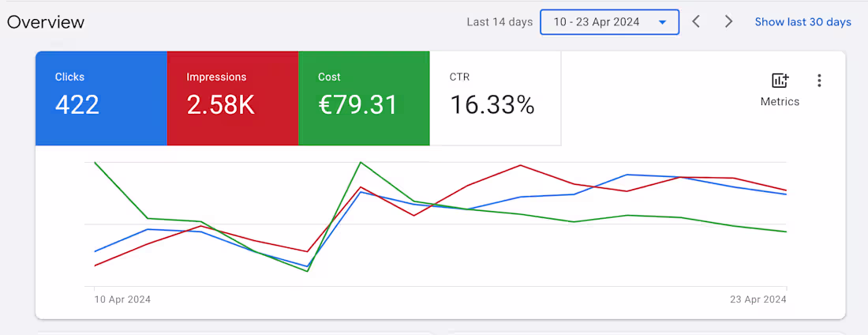Go to the next date period
The width and height of the screenshot is (868, 335).
click(x=728, y=22)
